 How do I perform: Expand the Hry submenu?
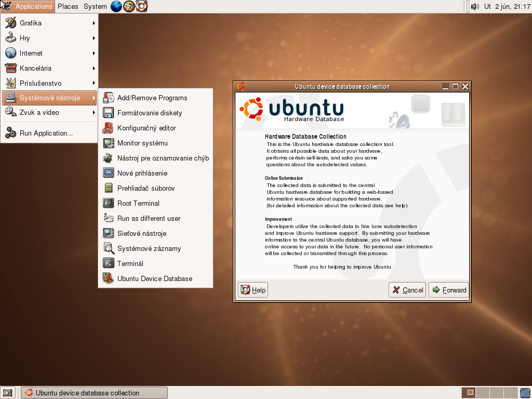50,38
